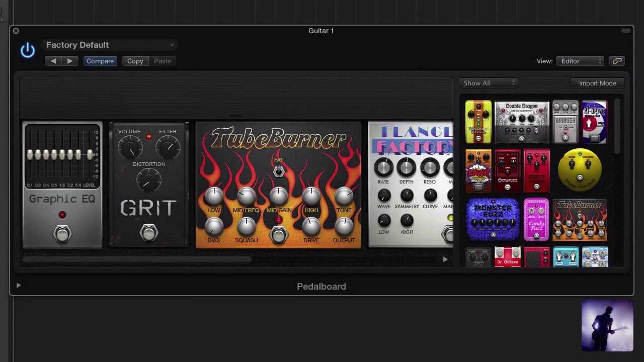
Task: Select the Monster Fuzz pedal in the browser
Action: (x=493, y=220)
